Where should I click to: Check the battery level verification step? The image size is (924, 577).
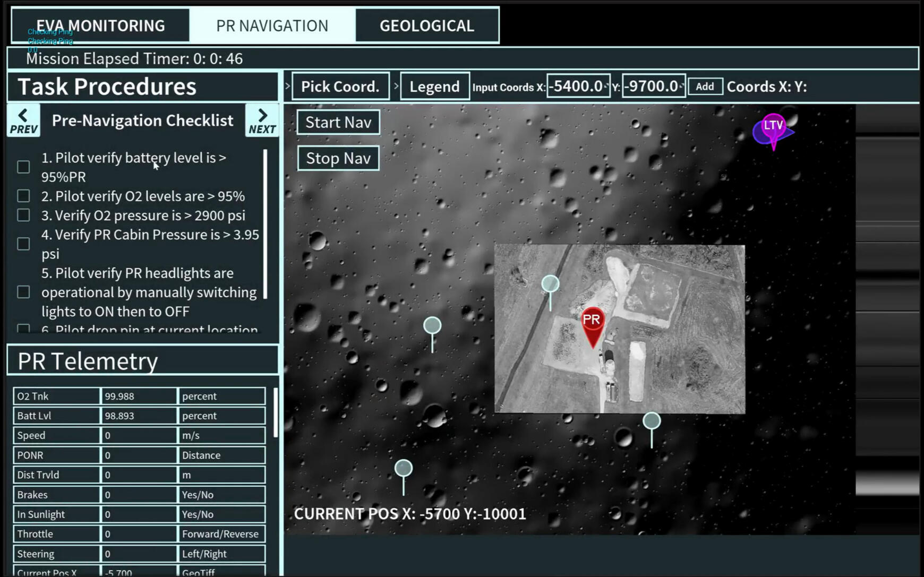(x=23, y=167)
